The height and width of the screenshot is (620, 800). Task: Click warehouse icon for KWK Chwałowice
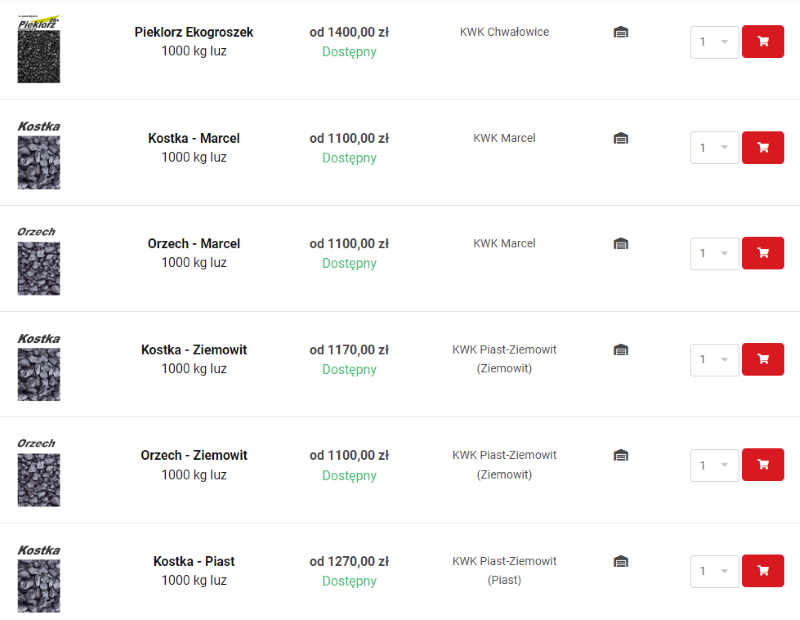click(620, 32)
